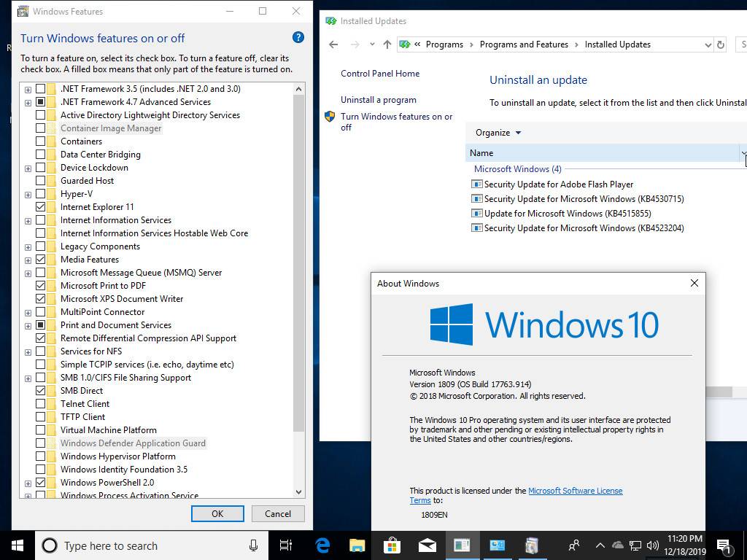Open People icon in system tray
Screen dimensions: 747x560
click(574, 545)
